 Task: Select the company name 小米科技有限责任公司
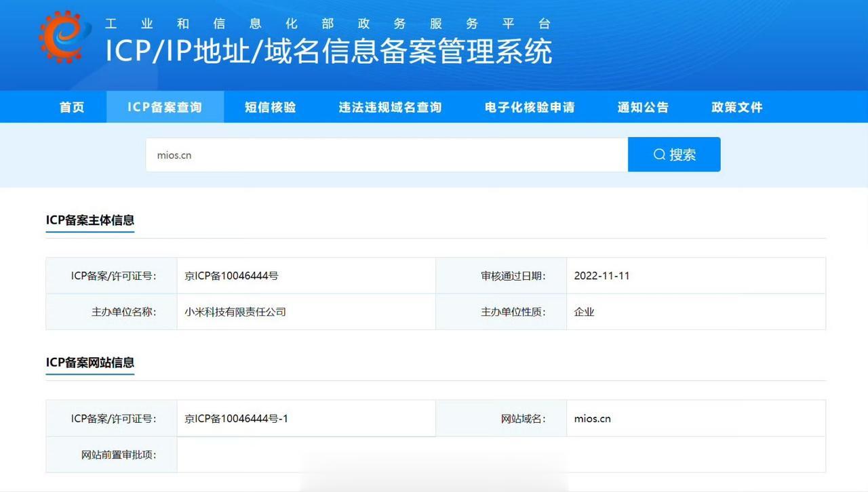235,312
